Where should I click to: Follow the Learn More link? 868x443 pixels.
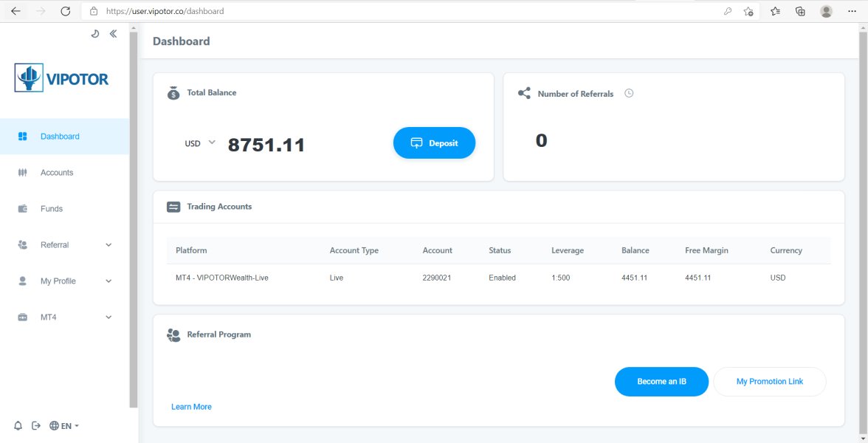pos(191,407)
